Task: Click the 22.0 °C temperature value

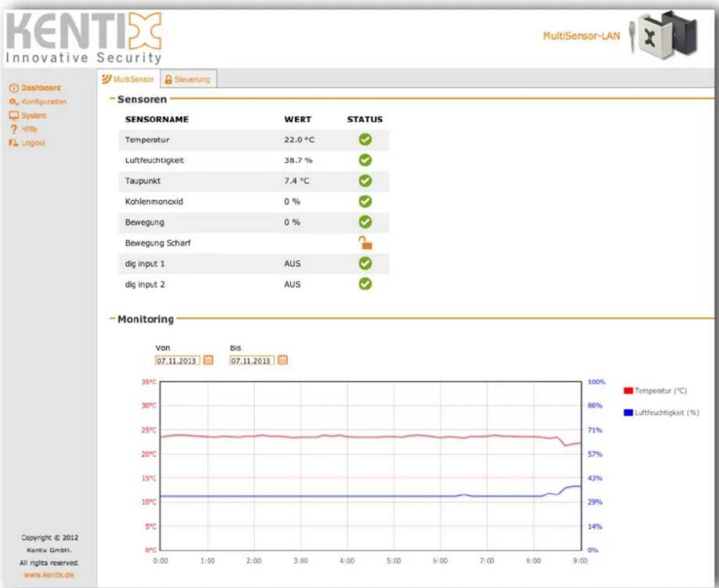Action: [x=300, y=140]
